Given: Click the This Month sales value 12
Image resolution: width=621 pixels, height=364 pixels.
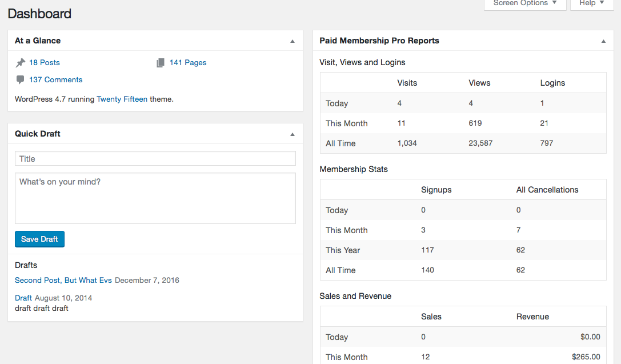Looking at the screenshot, I should pos(426,357).
